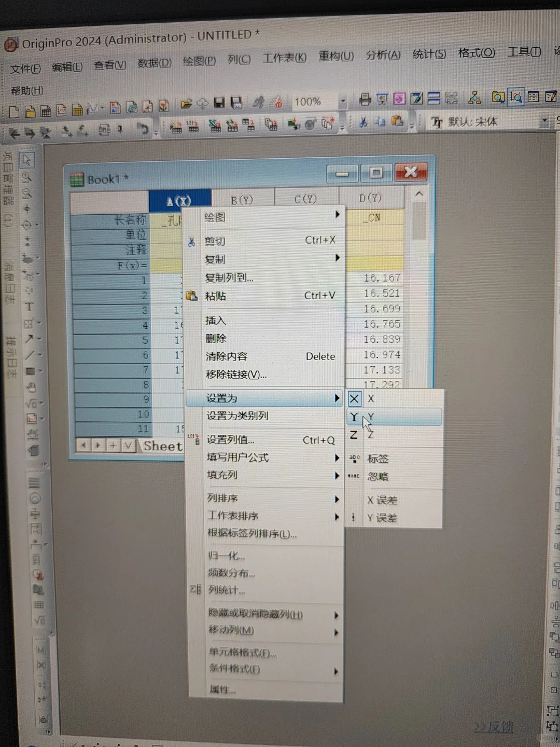This screenshot has height=747, width=560.
Task: Click the Cut scissors toolbar icon
Action: pyautogui.click(x=363, y=122)
